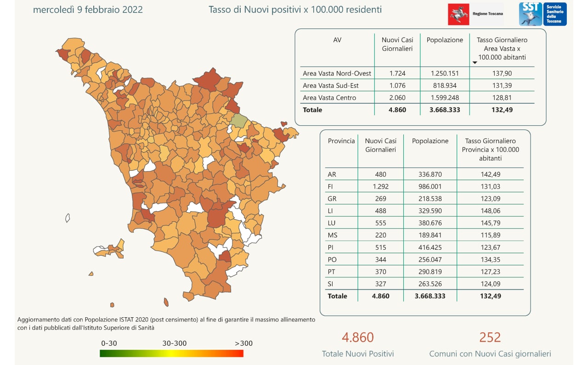Click the SST Servizio Sanitario della Toscana logo

pos(543,14)
